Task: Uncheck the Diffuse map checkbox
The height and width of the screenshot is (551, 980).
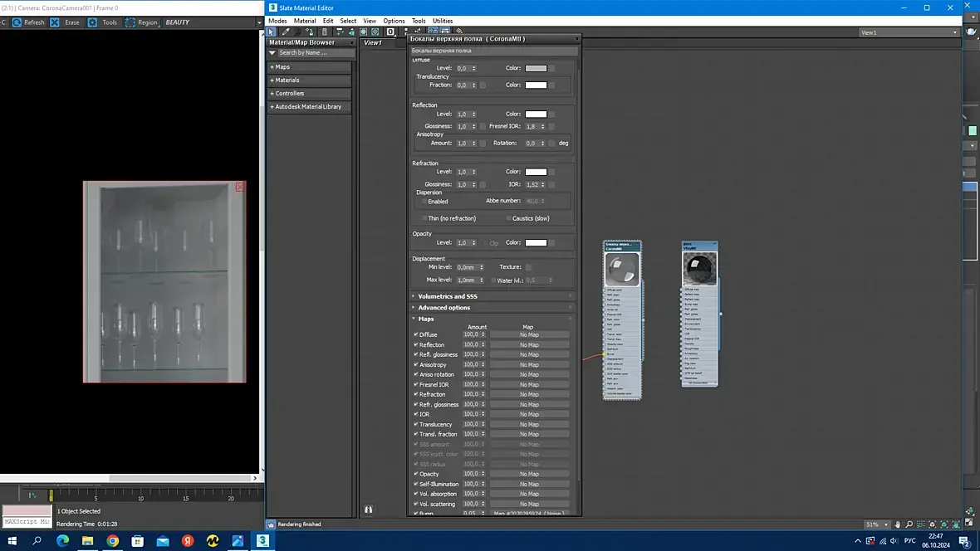Action: click(415, 335)
